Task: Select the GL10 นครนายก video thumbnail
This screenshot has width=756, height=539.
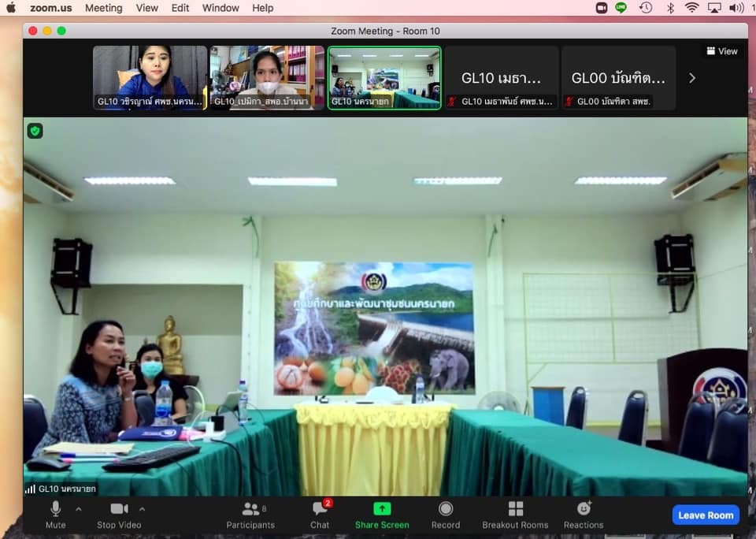Action: point(384,77)
